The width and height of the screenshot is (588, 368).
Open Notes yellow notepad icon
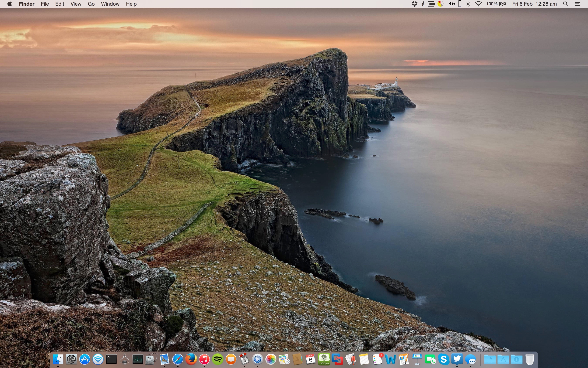click(364, 359)
